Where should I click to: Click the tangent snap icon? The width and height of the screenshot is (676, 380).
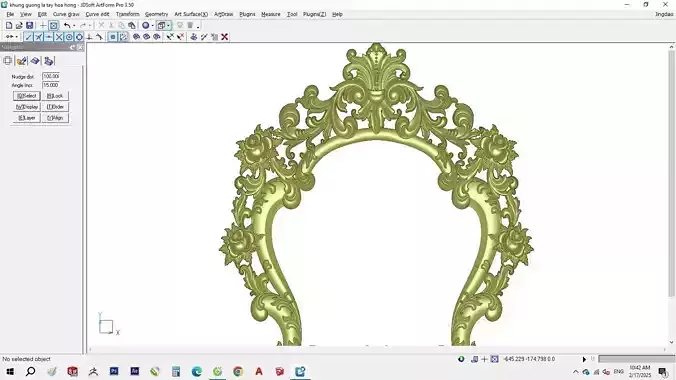(100, 37)
